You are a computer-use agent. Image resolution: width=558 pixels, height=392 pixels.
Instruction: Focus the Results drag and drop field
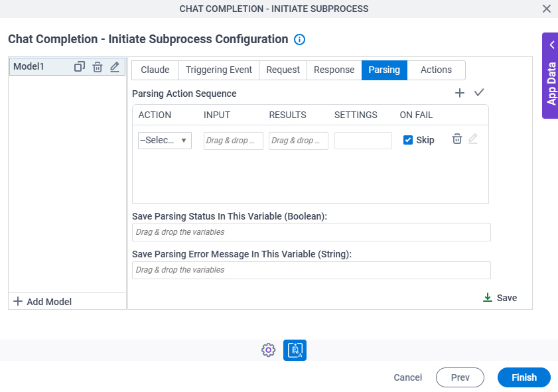coord(299,141)
